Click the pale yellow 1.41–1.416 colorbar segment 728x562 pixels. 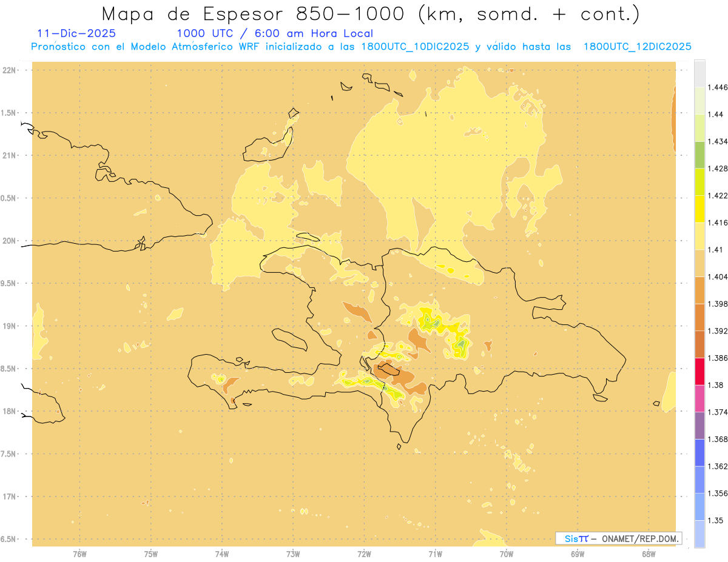(x=699, y=236)
